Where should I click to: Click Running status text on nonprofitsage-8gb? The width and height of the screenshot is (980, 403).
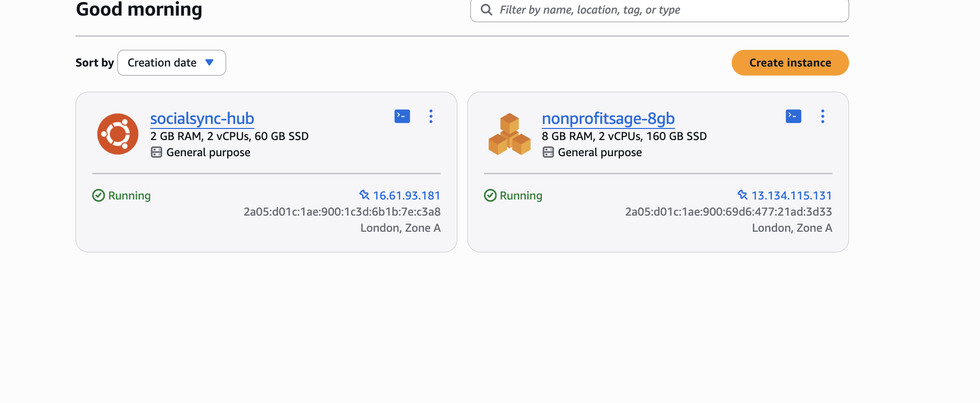tap(521, 195)
